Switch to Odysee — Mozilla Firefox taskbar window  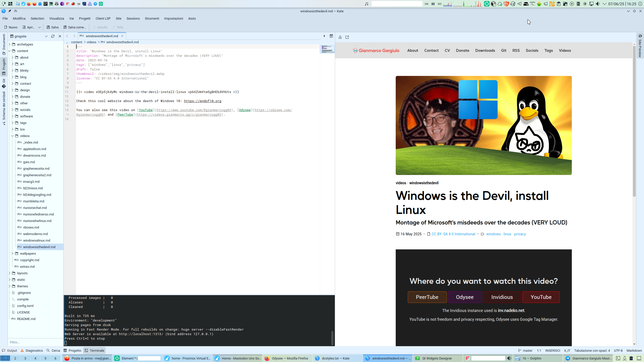coord(287,358)
